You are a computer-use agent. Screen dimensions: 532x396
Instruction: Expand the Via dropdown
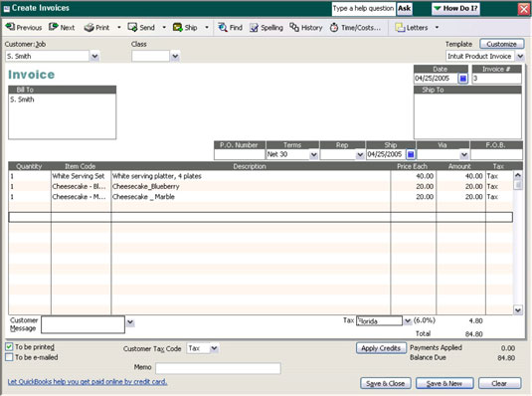coord(464,155)
